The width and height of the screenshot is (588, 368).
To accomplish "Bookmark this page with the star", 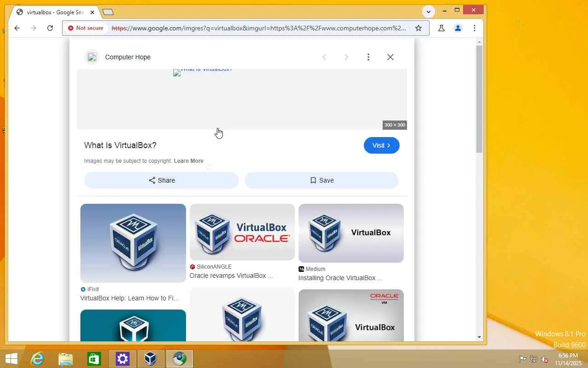I will pyautogui.click(x=418, y=28).
